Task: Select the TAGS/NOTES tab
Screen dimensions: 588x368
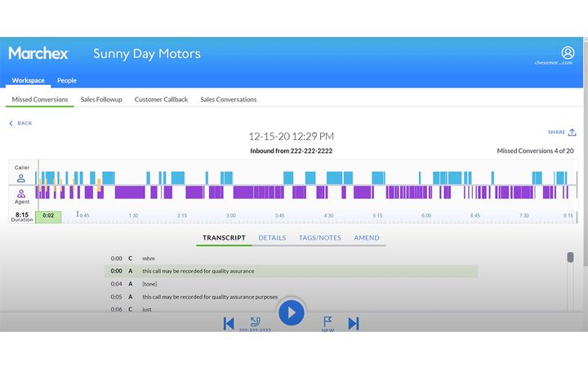Action: click(320, 238)
